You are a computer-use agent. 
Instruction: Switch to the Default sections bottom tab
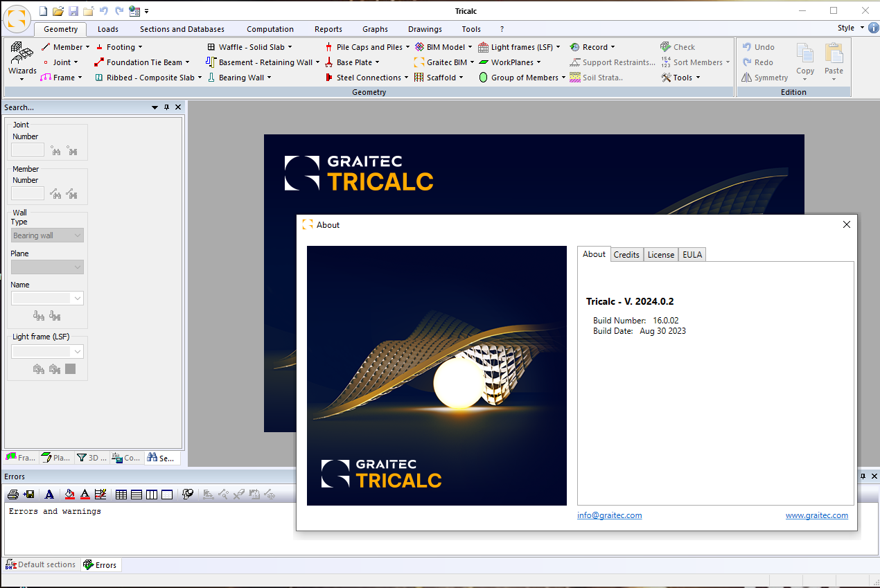[x=41, y=564]
